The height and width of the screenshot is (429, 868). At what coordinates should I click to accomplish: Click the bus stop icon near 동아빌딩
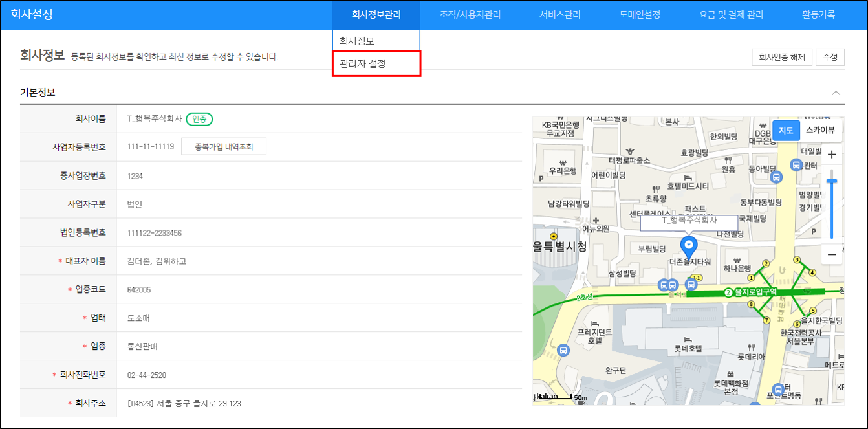(777, 177)
